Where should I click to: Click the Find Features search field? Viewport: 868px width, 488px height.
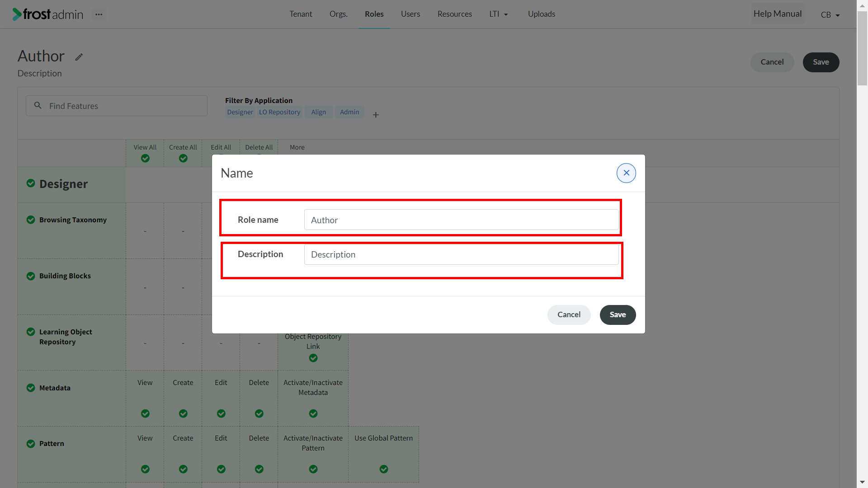(x=117, y=106)
